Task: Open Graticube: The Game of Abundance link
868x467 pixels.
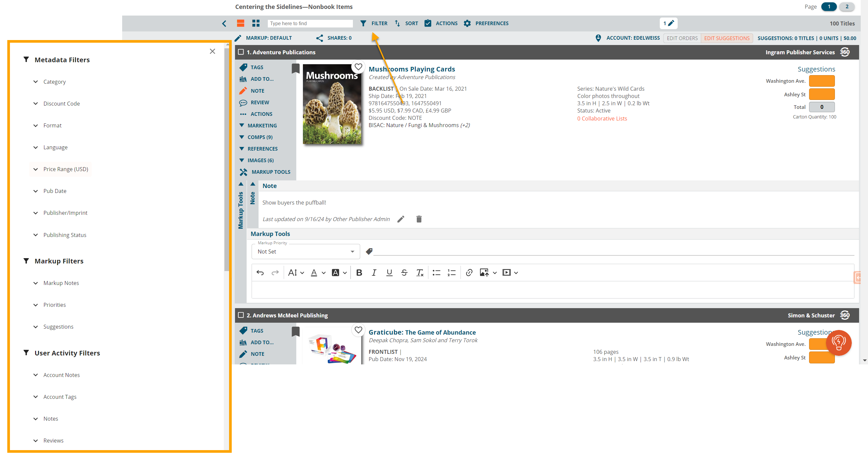Action: coord(422,333)
